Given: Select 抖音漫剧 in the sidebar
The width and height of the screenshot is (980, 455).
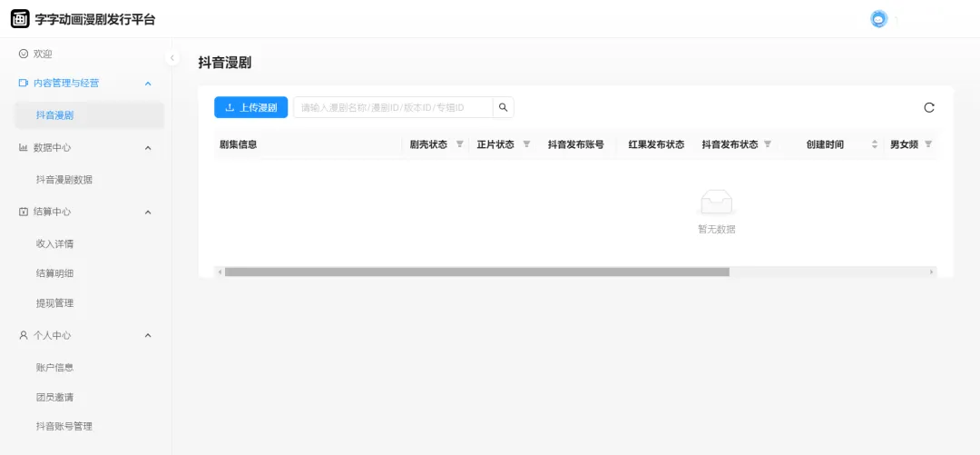Looking at the screenshot, I should [89, 115].
